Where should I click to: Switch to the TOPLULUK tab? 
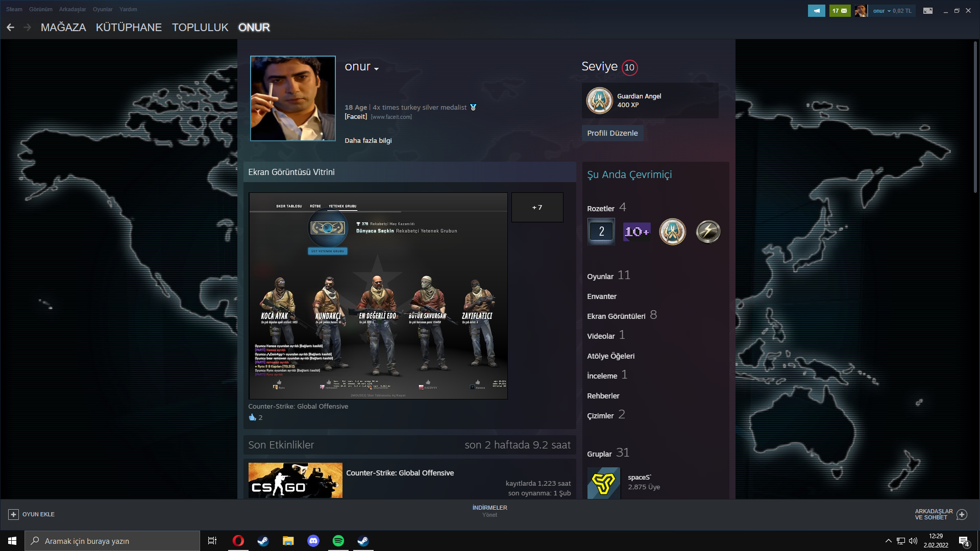tap(200, 28)
